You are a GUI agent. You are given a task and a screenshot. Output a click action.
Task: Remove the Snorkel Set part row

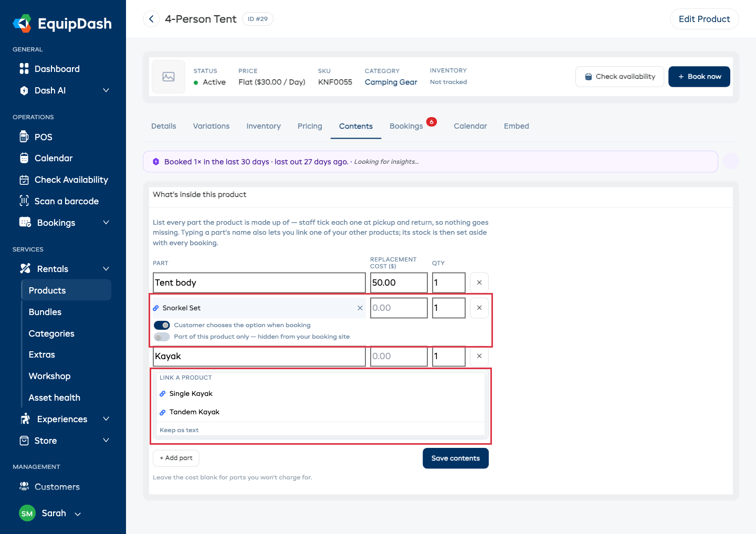[479, 308]
